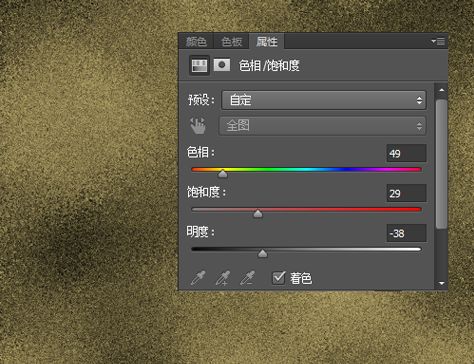The image size is (474, 364).
Task: Switch to the 属性 tab
Action: coord(267,41)
